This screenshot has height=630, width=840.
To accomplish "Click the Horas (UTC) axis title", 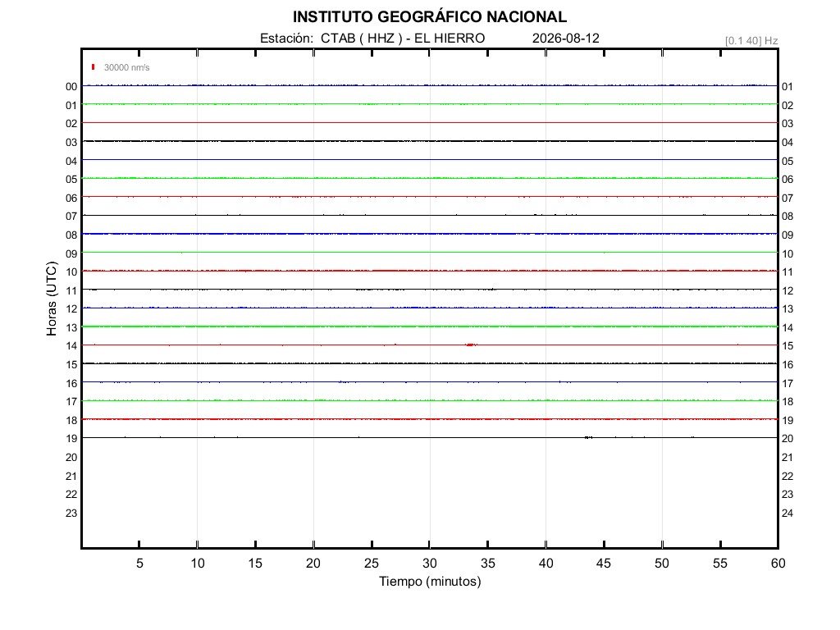I will (52, 299).
